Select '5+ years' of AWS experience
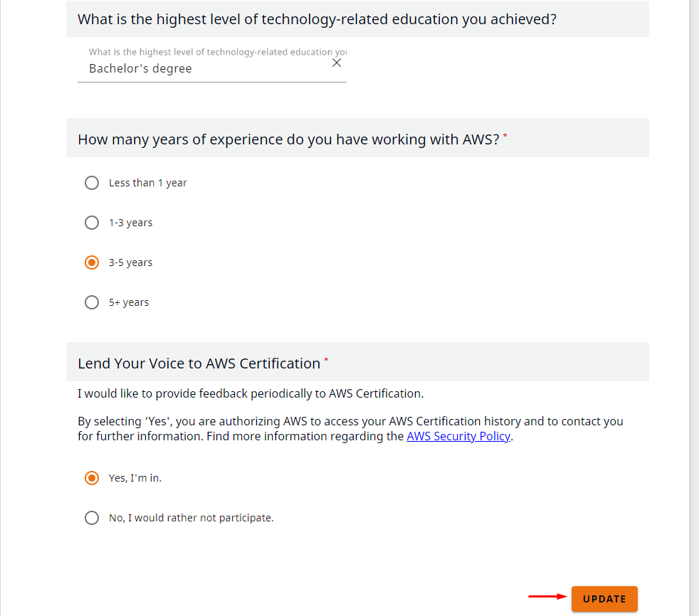Screen dimensions: 699x616 (92, 302)
